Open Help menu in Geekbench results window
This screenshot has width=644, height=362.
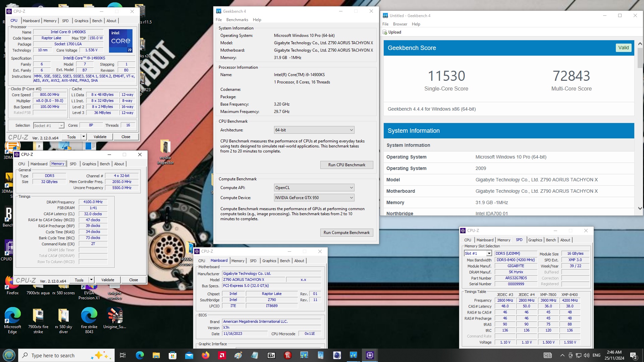click(416, 24)
